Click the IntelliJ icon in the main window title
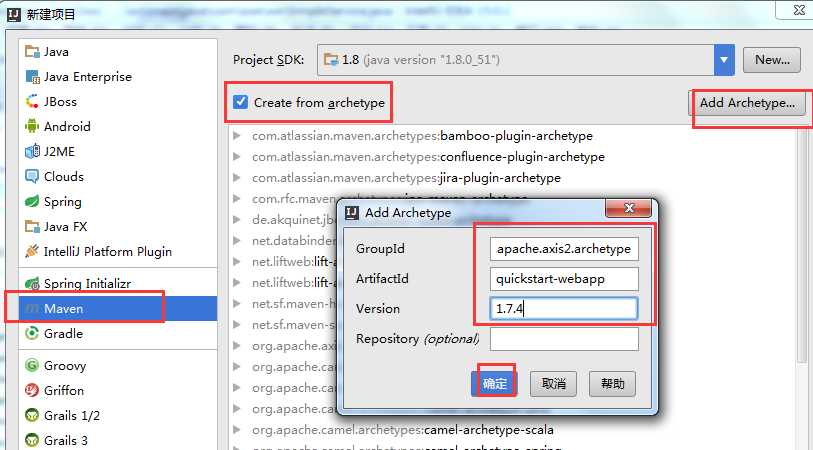Image resolution: width=813 pixels, height=450 pixels. pos(14,15)
